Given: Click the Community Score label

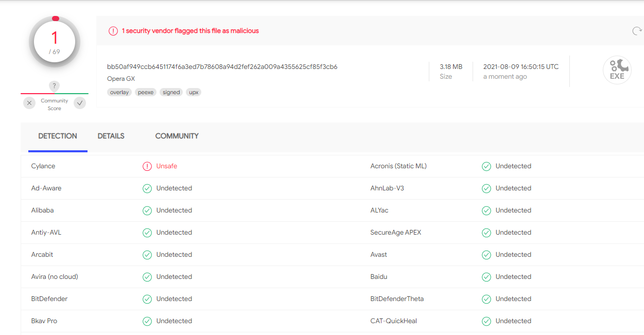Looking at the screenshot, I should click(x=55, y=104).
